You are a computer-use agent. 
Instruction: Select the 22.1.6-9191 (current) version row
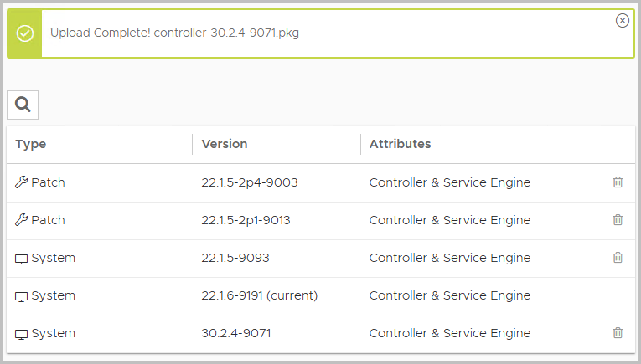(321, 296)
